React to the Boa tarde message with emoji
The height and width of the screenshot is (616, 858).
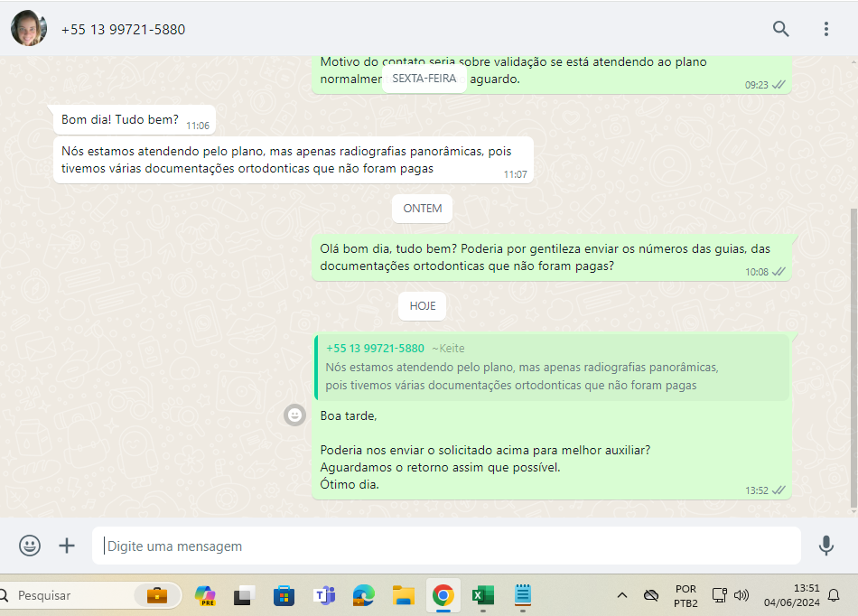pyautogui.click(x=294, y=415)
